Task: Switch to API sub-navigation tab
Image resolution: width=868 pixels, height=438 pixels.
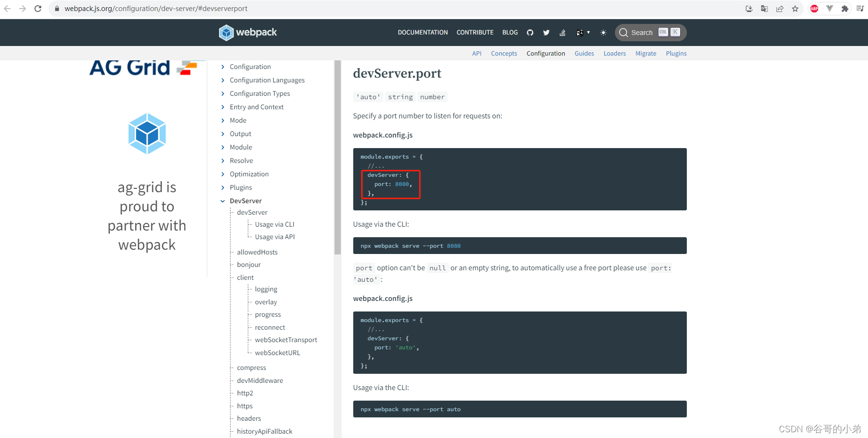Action: click(476, 53)
